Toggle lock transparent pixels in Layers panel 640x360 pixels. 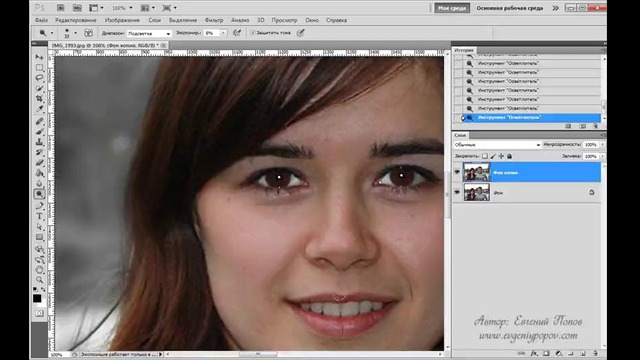click(484, 156)
